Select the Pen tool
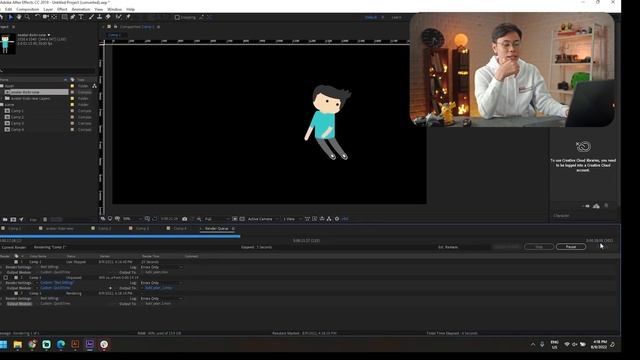 click(x=73, y=17)
